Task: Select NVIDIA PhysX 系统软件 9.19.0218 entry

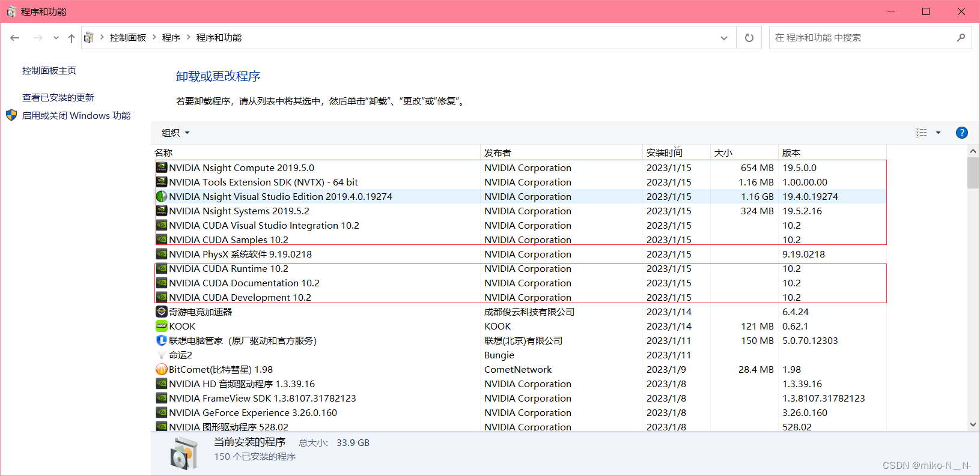Action: point(240,255)
